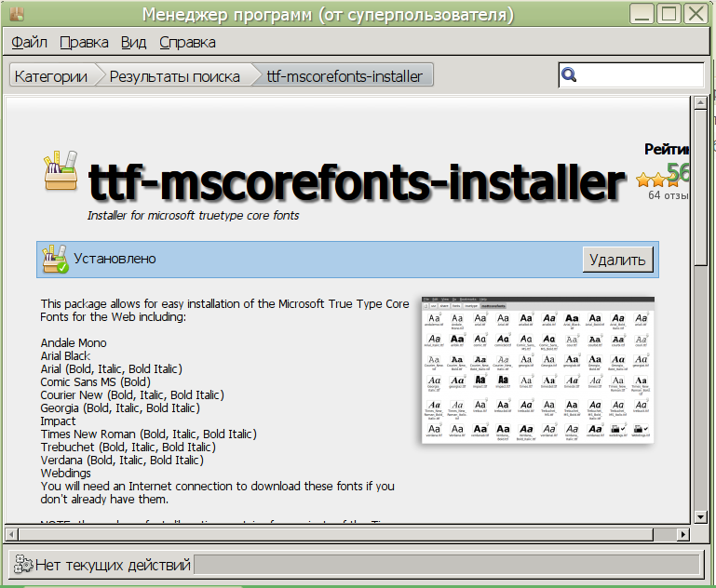
Task: Click the magnifier search icon
Action: (x=569, y=74)
